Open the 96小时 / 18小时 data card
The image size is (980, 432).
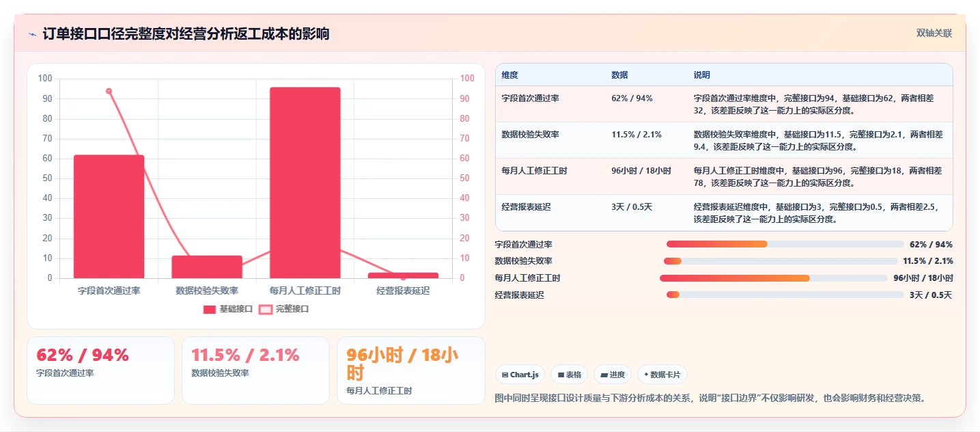click(x=410, y=370)
